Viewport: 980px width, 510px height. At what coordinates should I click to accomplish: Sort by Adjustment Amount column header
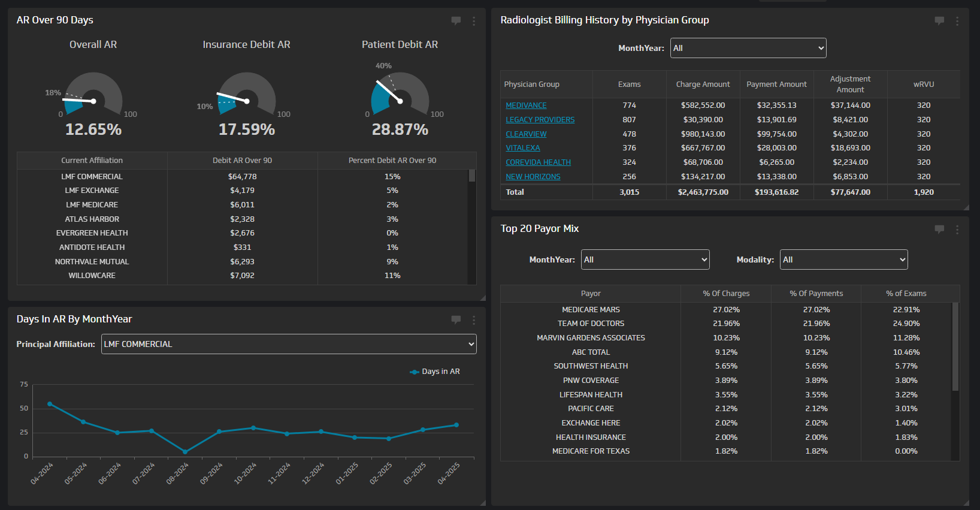851,85
